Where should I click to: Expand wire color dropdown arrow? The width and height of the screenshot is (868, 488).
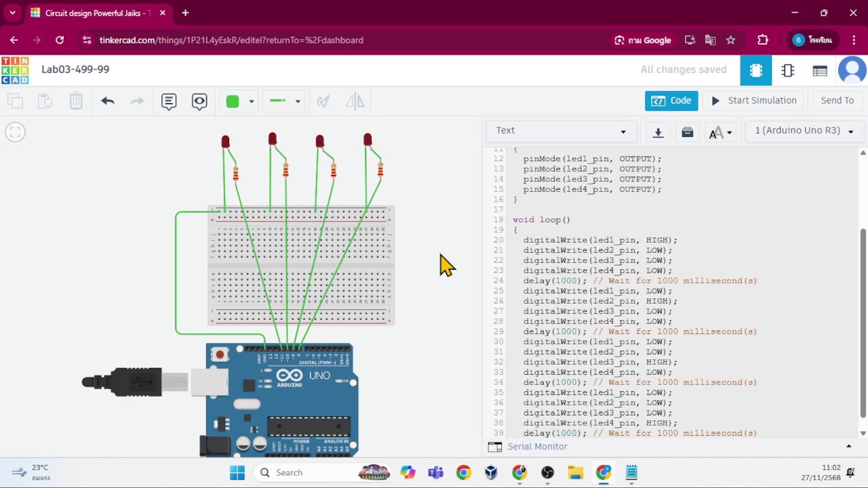click(x=252, y=102)
